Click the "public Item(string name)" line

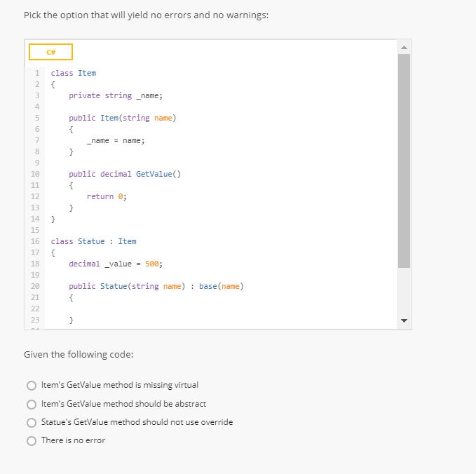click(x=123, y=118)
